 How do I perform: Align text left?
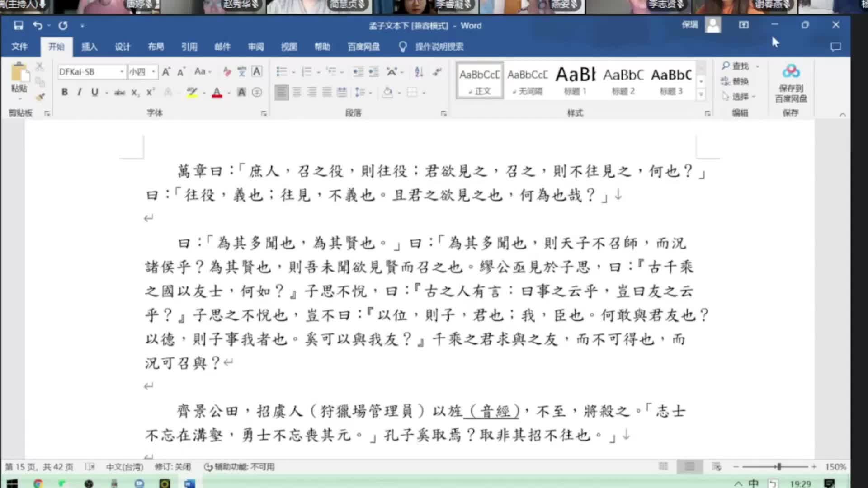pyautogui.click(x=281, y=92)
